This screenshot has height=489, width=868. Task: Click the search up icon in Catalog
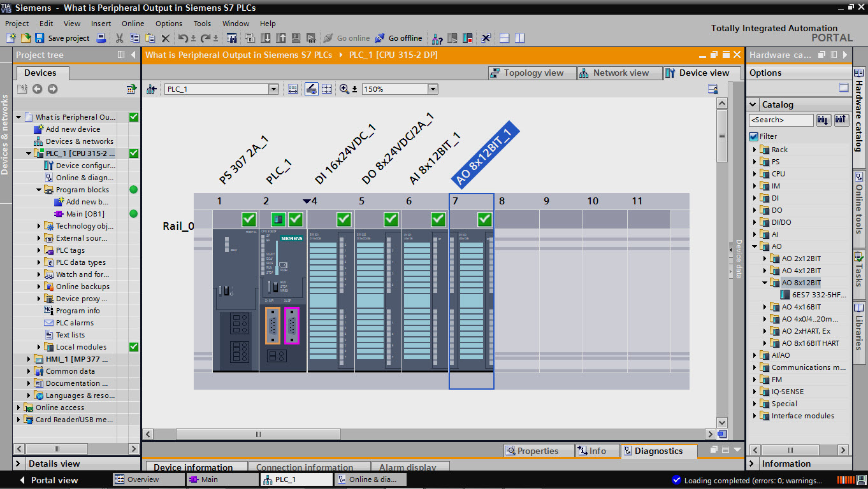click(841, 120)
